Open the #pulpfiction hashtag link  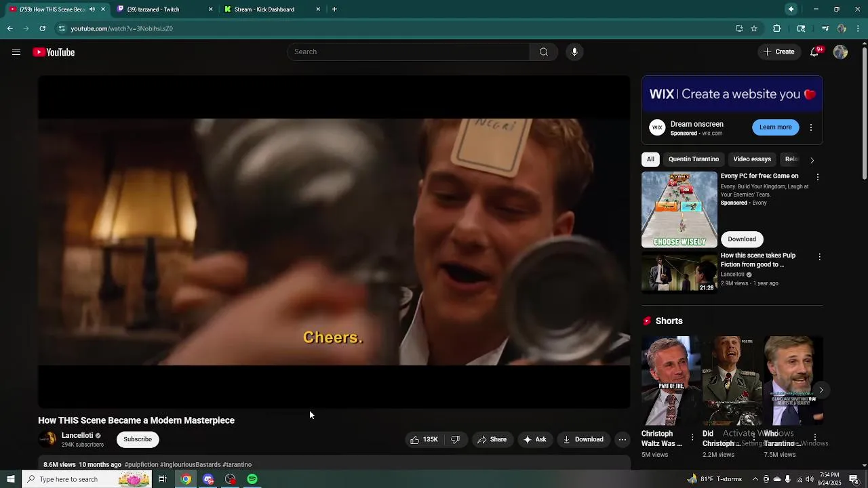141,465
